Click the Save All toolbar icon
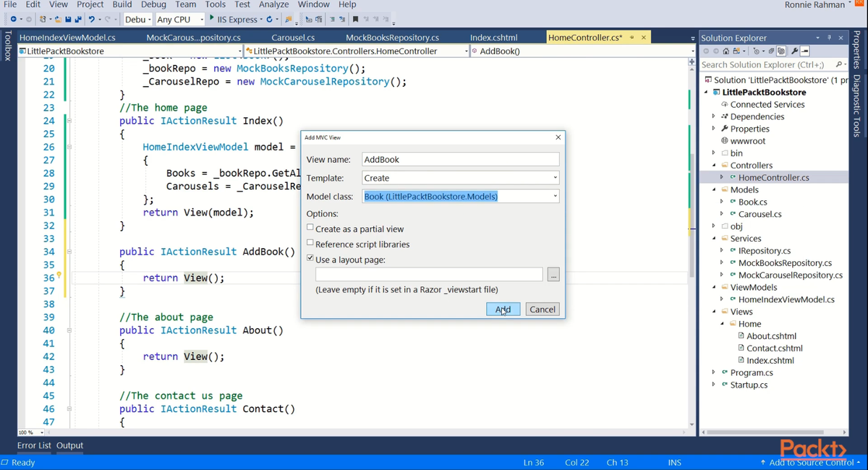 (x=77, y=19)
